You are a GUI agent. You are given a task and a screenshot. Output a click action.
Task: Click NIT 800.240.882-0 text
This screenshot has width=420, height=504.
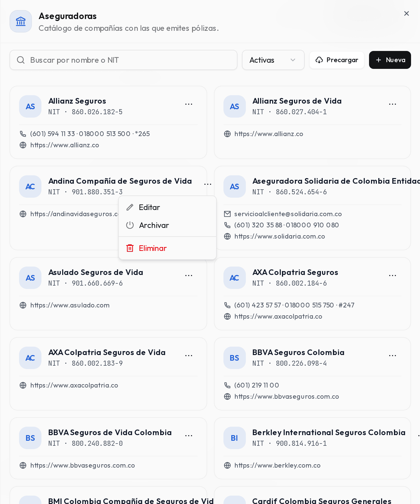85,444
